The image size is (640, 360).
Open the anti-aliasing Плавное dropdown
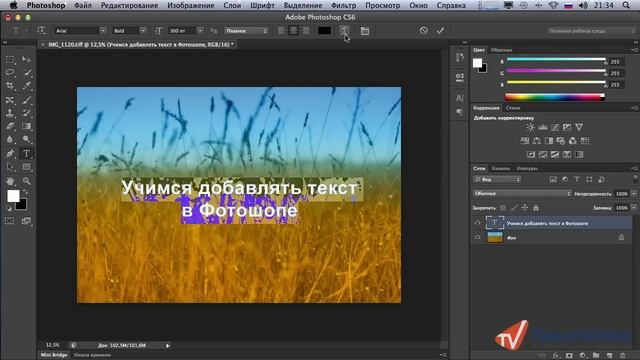(x=246, y=31)
